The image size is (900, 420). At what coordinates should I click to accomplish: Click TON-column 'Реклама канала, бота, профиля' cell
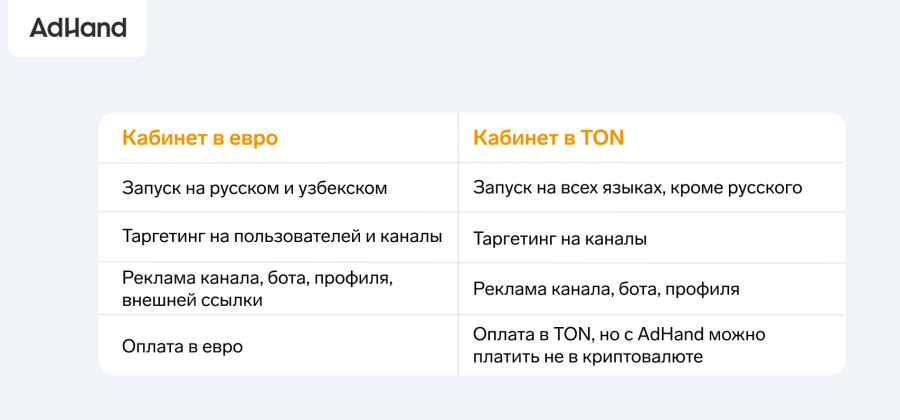606,289
